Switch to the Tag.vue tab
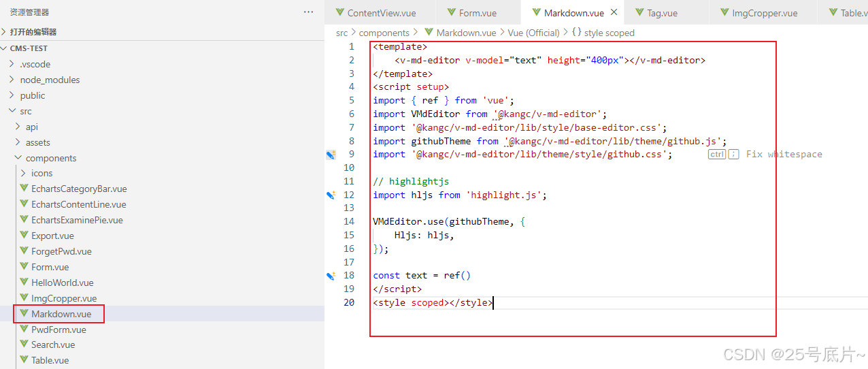Viewport: 868px width, 369px height. (656, 13)
